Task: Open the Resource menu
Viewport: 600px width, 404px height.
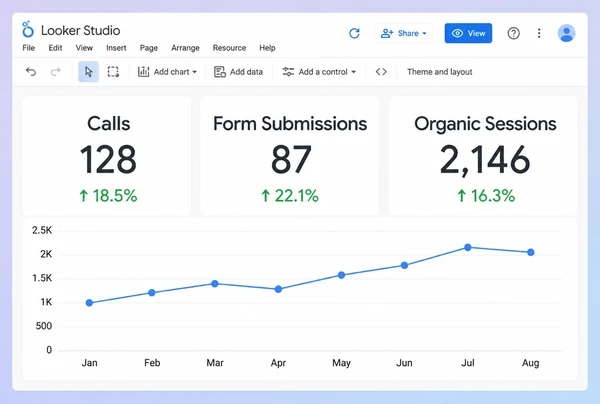Action: (229, 48)
